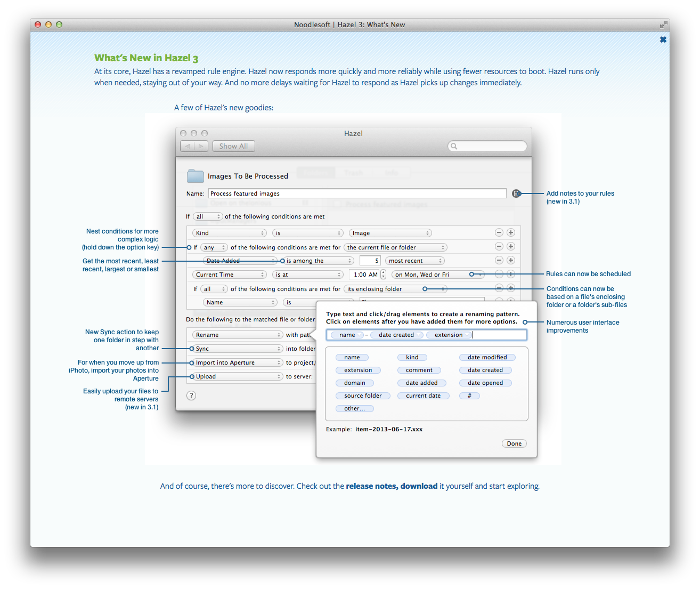
Task: Remove the Date Added condition row
Action: tap(499, 260)
